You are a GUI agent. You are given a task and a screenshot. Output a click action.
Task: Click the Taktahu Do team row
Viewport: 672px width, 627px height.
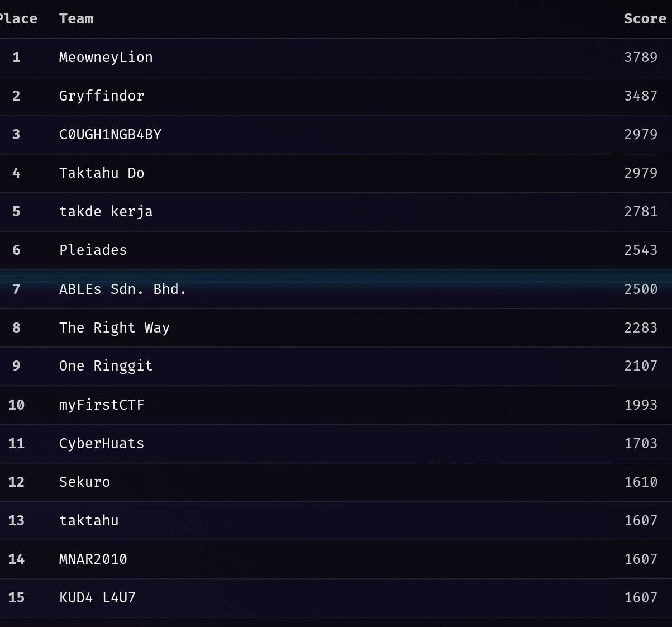(336, 173)
